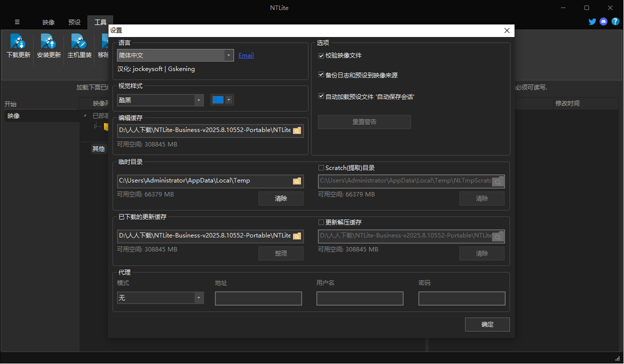
Task: Toggle 备份日志和预设到映像来源 checkbox
Action: coord(321,75)
